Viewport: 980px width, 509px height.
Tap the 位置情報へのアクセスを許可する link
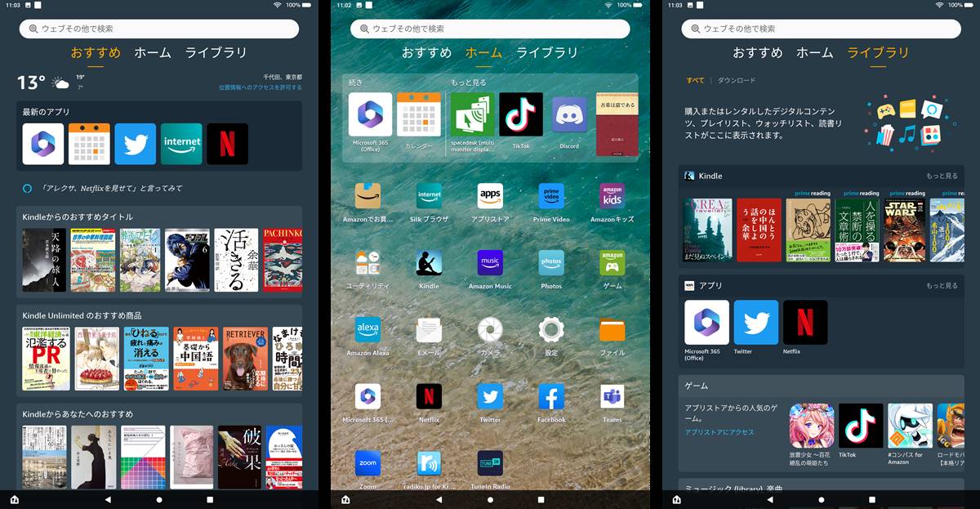click(260, 87)
